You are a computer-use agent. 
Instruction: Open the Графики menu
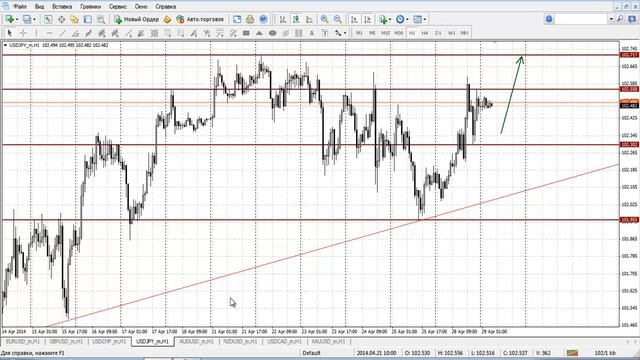90,7
